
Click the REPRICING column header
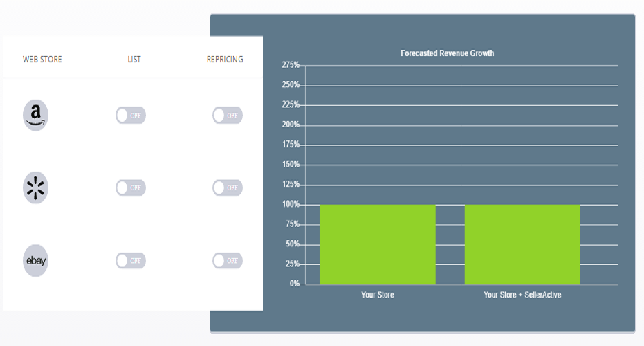tap(225, 60)
